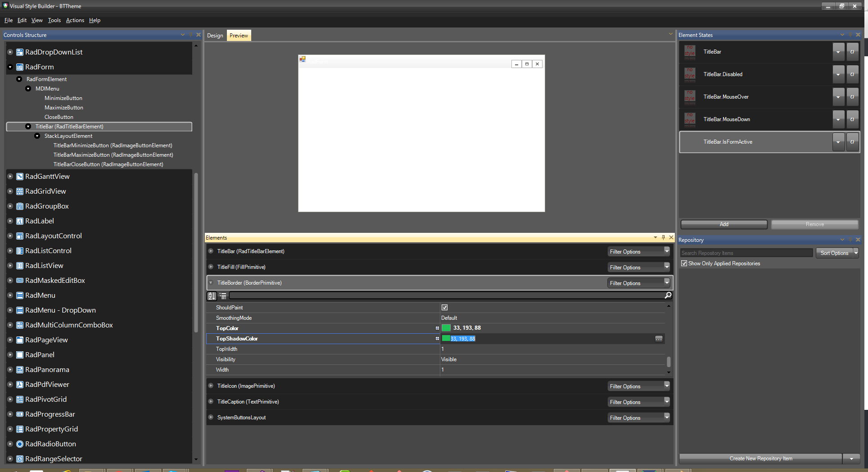
Task: Switch property grid to categorized view
Action: 223,296
